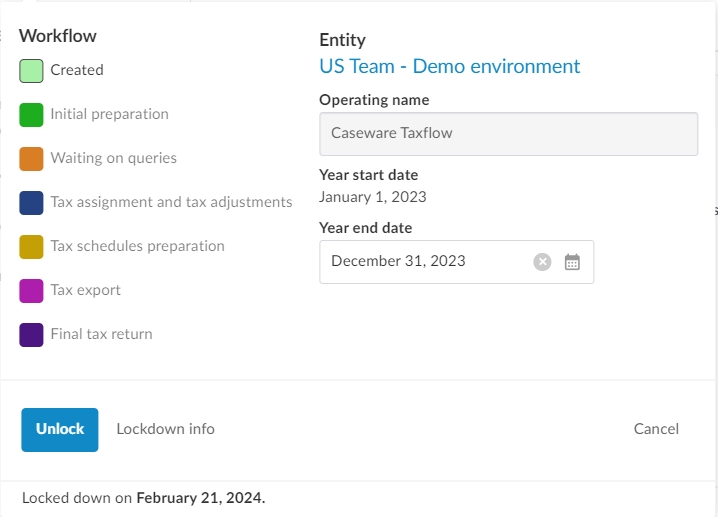Screen dimensions: 718x517
Task: Select the orange Waiting on queries swatch
Action: [31, 158]
